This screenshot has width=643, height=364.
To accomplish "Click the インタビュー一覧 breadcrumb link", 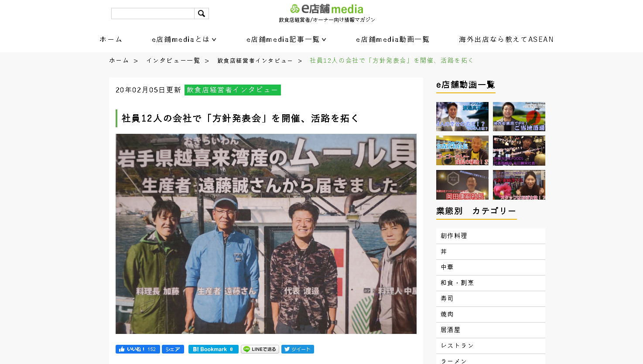I will pos(173,61).
